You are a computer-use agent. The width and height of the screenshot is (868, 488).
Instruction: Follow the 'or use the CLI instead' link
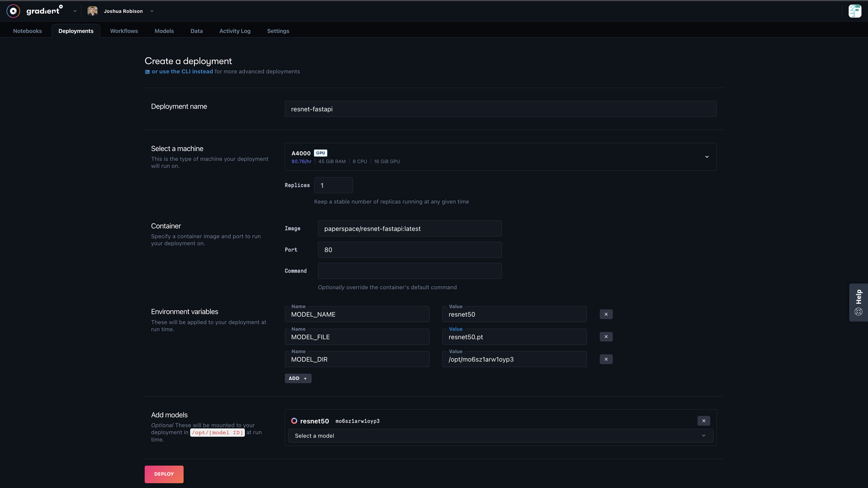coord(182,72)
